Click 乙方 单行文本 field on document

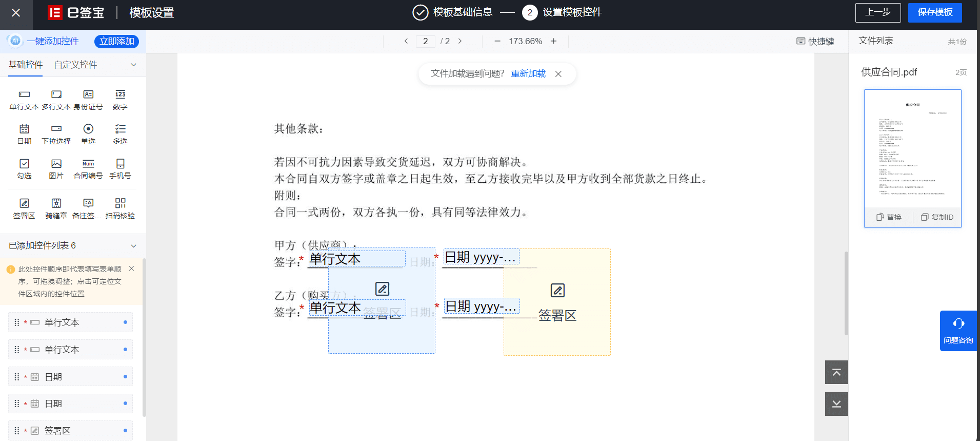point(357,308)
